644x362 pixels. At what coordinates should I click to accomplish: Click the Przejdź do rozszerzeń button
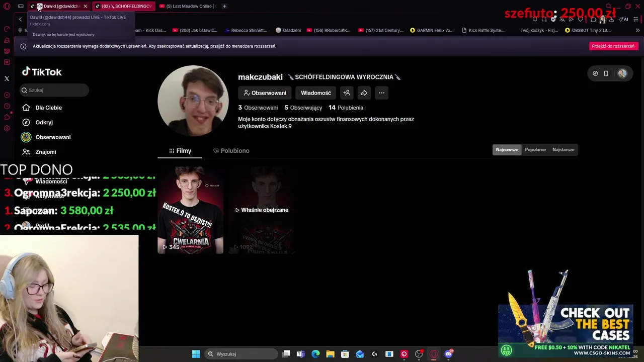[613, 46]
